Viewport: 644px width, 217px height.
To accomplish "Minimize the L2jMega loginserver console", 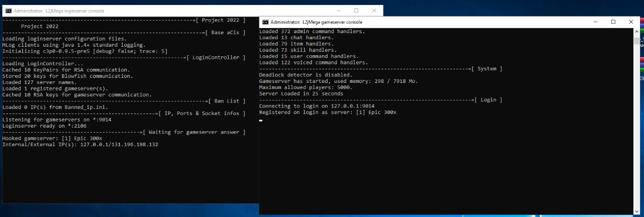I will pos(338,11).
